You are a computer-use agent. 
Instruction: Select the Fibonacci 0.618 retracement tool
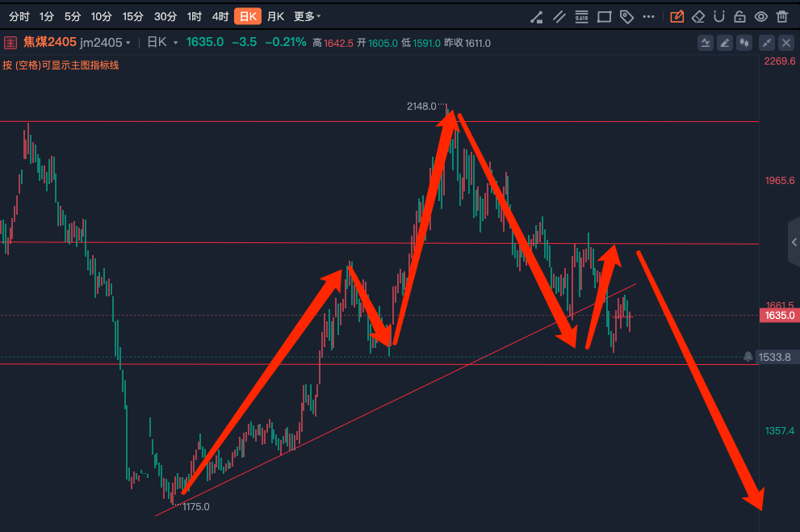pyautogui.click(x=581, y=17)
